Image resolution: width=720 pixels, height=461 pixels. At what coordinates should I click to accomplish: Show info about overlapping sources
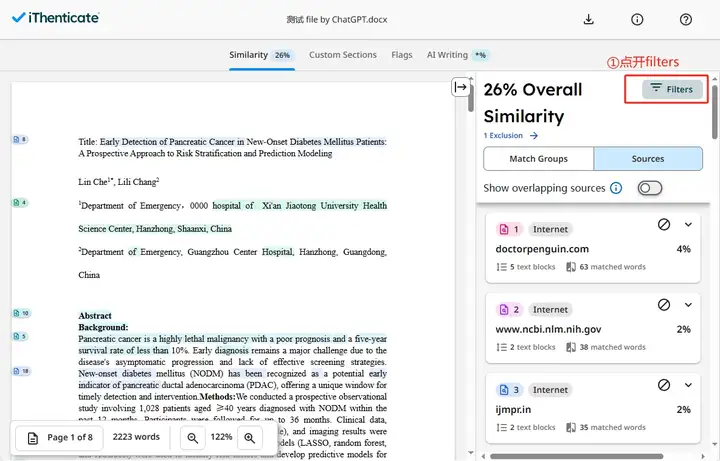(x=616, y=188)
